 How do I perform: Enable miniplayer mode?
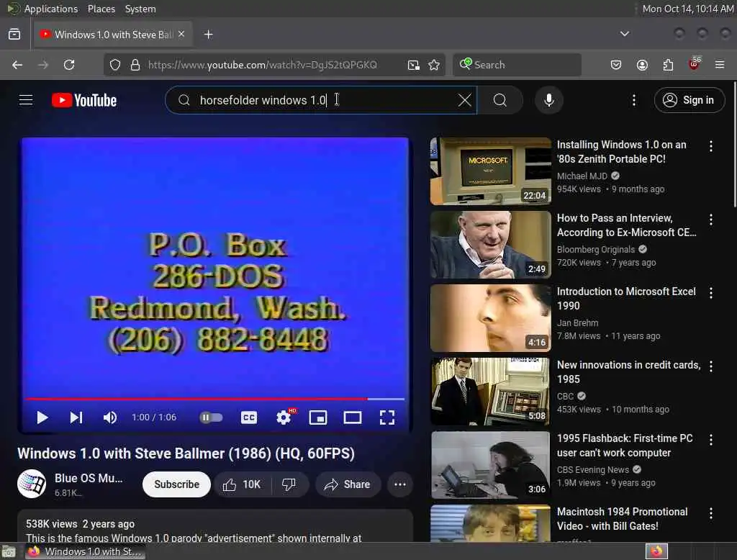click(317, 417)
